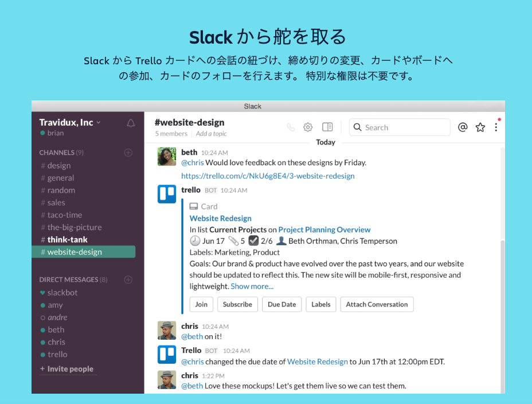Add a channel with plus icon
Screen dimensions: 532x404
click(x=128, y=153)
